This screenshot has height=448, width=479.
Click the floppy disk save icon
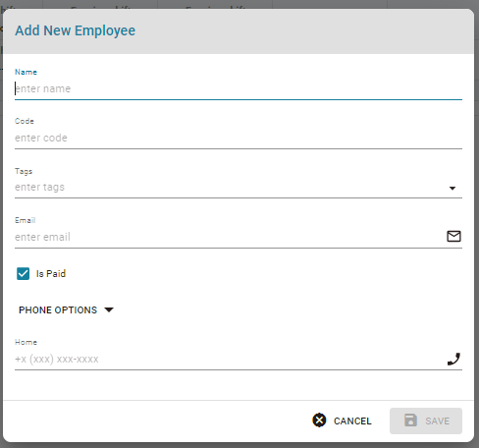[410, 420]
